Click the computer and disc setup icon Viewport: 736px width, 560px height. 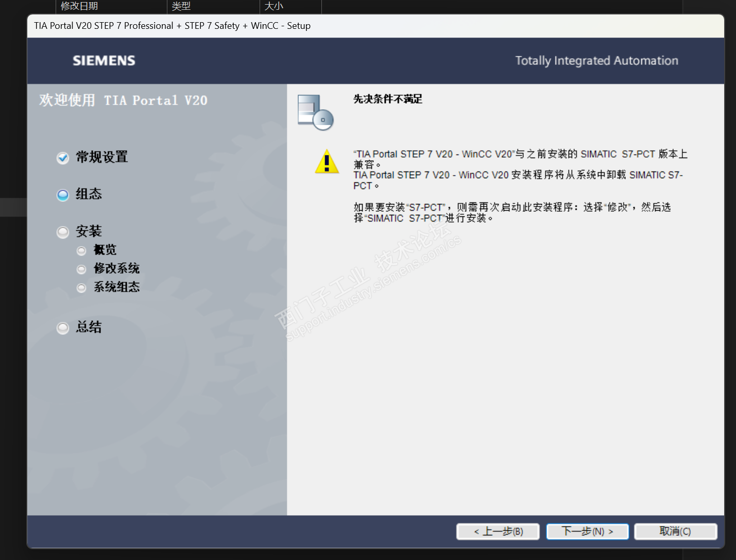pyautogui.click(x=316, y=112)
